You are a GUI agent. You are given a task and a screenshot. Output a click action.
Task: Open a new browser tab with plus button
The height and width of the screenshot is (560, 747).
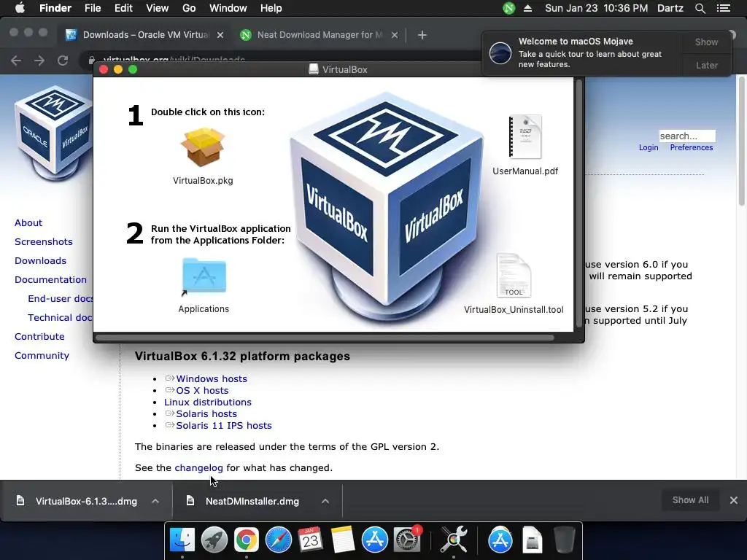click(422, 35)
